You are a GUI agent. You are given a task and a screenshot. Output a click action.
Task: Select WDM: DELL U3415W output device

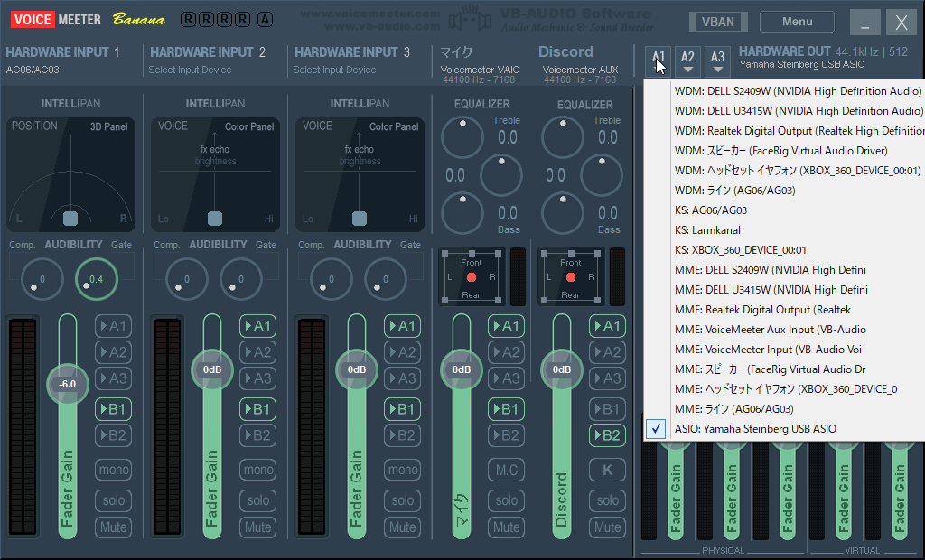pos(798,111)
